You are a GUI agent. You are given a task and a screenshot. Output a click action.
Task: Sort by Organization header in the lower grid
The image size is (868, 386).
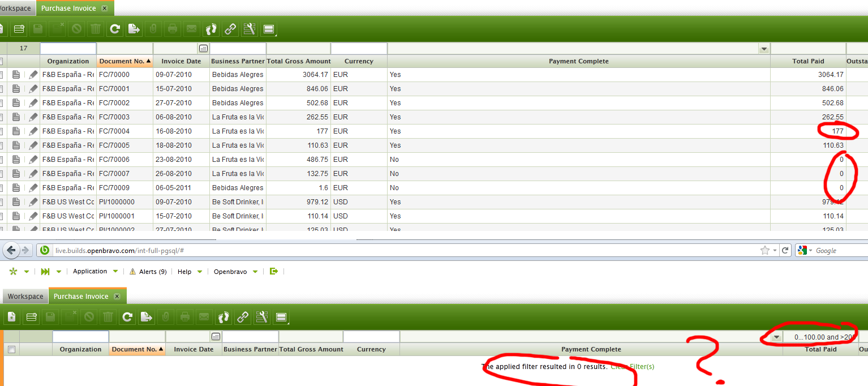pos(80,349)
